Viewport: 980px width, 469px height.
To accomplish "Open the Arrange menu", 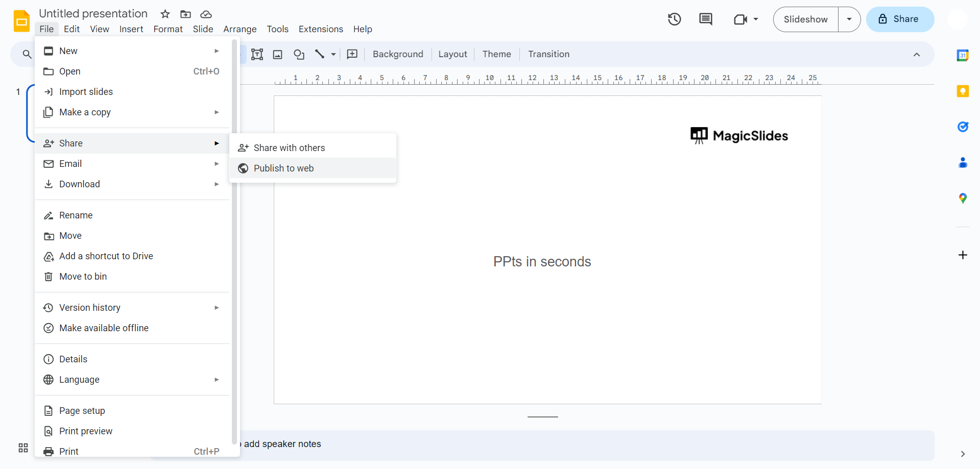I will (x=240, y=29).
